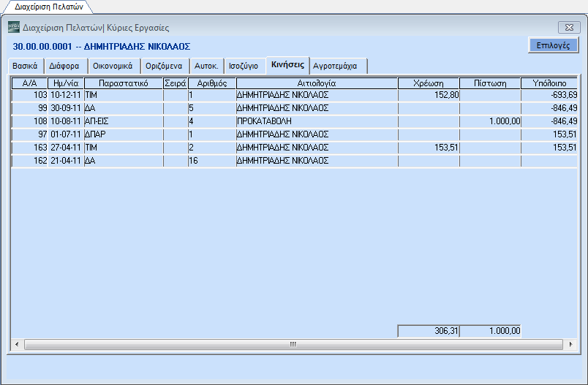Click the horizontal scrollbar thumb
Image resolution: width=588 pixels, height=385 pixels.
(293, 344)
